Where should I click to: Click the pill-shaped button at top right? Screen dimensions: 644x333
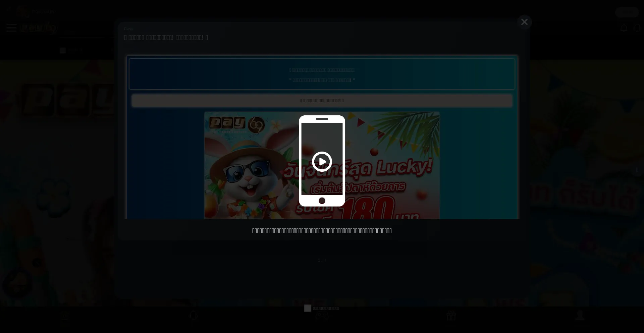(627, 12)
